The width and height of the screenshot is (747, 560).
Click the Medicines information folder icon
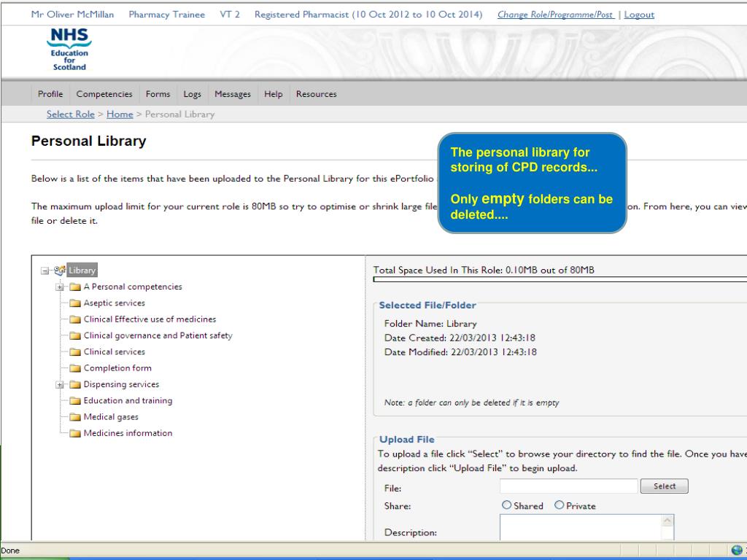tap(75, 433)
